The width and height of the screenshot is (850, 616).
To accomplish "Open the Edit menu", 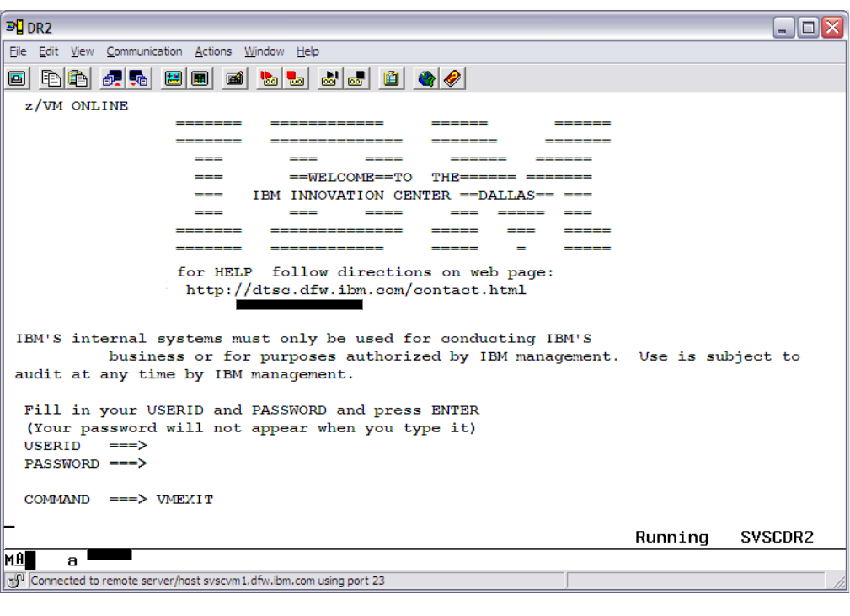I will click(48, 51).
